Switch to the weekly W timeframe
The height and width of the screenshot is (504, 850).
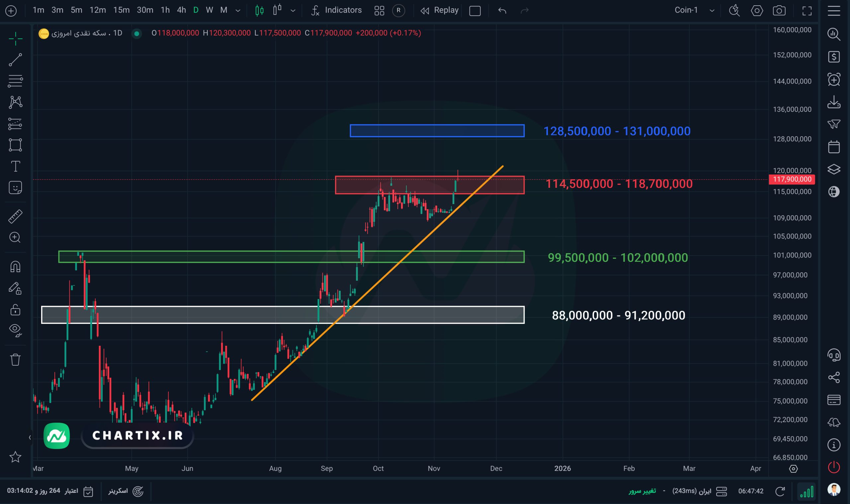coord(210,10)
